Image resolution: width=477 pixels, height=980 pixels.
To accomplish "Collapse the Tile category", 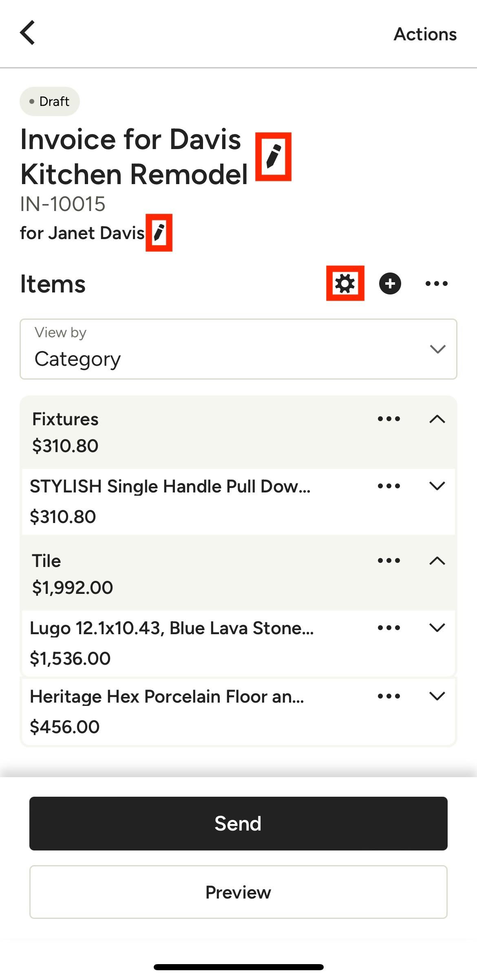I will click(437, 560).
